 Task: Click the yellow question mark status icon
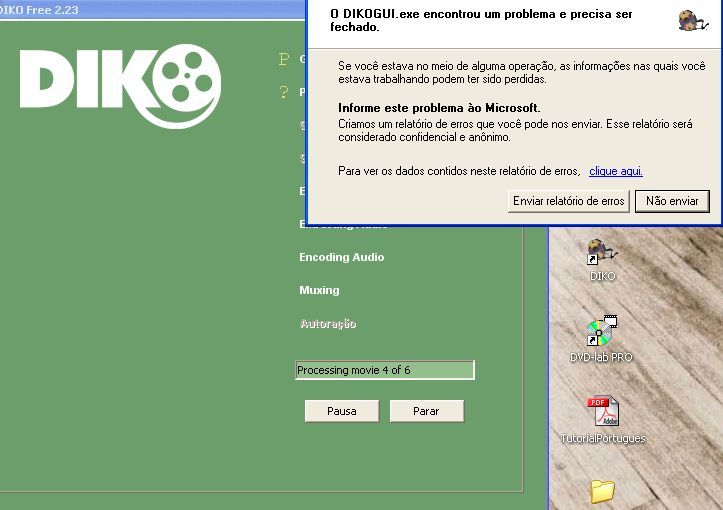tap(284, 92)
